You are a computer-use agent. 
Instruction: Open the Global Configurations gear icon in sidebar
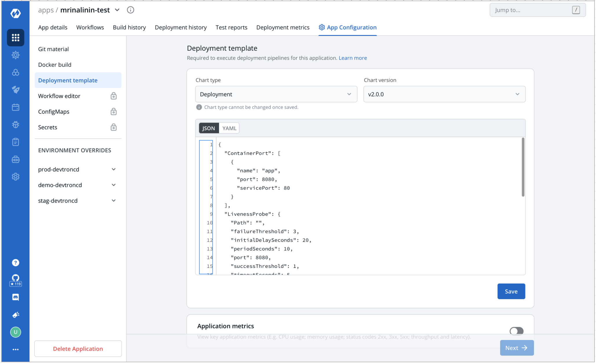15,177
